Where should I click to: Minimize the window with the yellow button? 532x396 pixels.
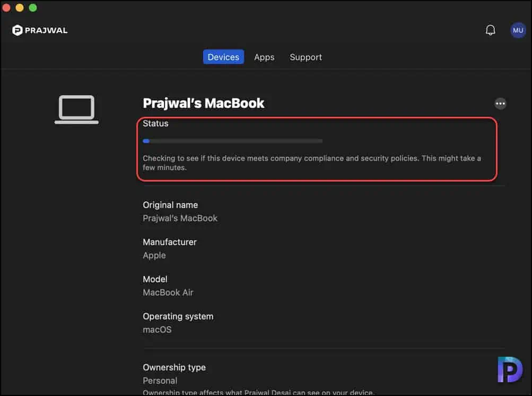click(x=20, y=7)
